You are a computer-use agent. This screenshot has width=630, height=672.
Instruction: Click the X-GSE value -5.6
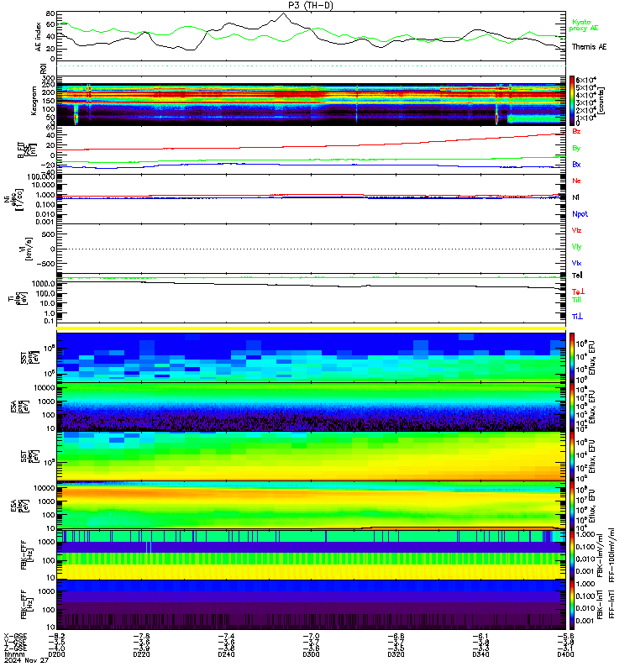coord(565,636)
